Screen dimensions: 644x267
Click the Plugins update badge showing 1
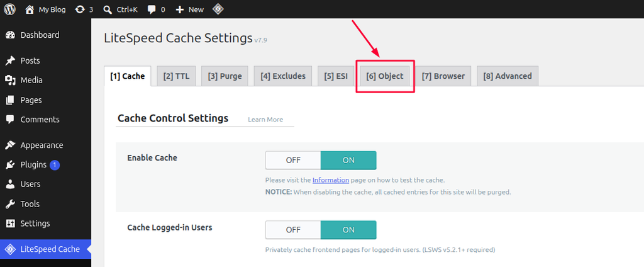click(55, 165)
